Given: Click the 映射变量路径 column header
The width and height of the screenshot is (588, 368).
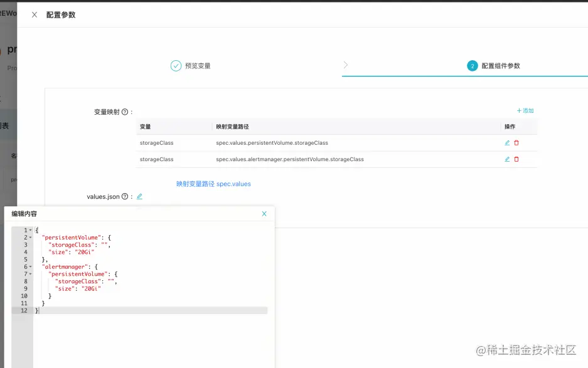Looking at the screenshot, I should (232, 127).
